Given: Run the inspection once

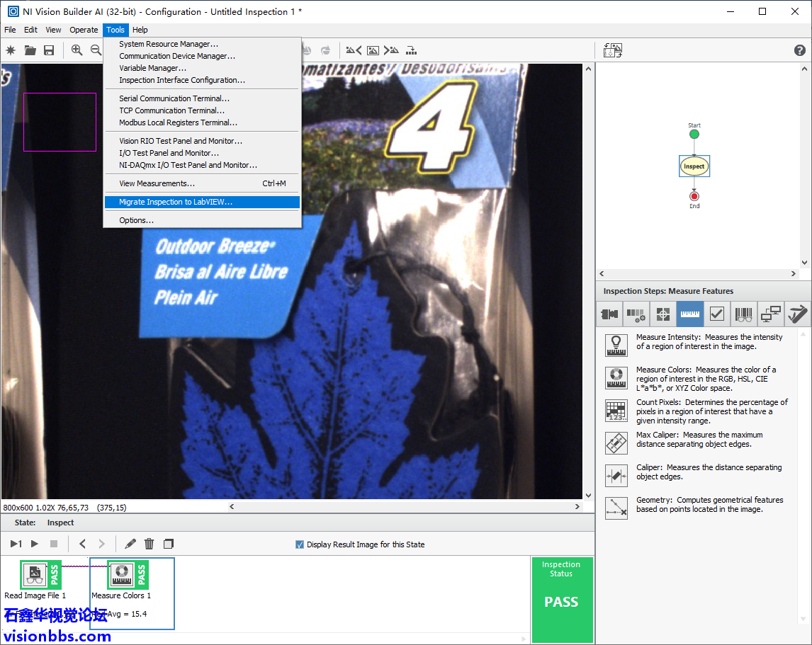Looking at the screenshot, I should point(16,544).
